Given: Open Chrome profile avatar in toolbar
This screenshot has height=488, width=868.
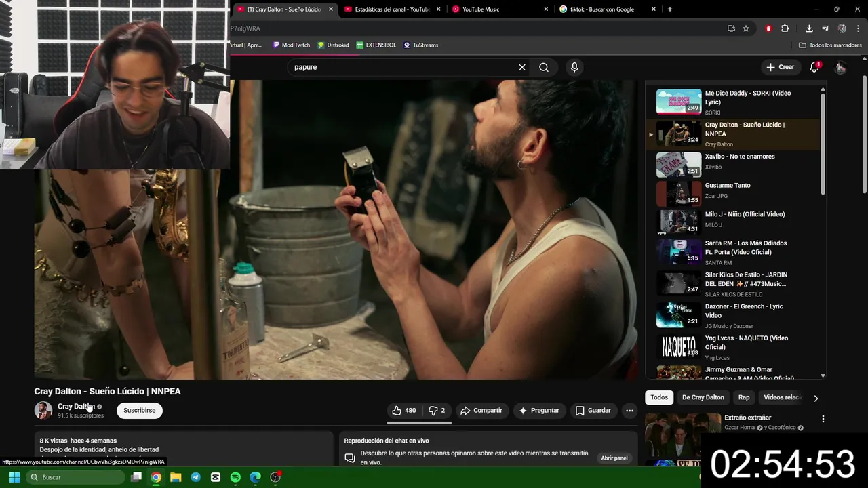Looking at the screenshot, I should pyautogui.click(x=842, y=28).
